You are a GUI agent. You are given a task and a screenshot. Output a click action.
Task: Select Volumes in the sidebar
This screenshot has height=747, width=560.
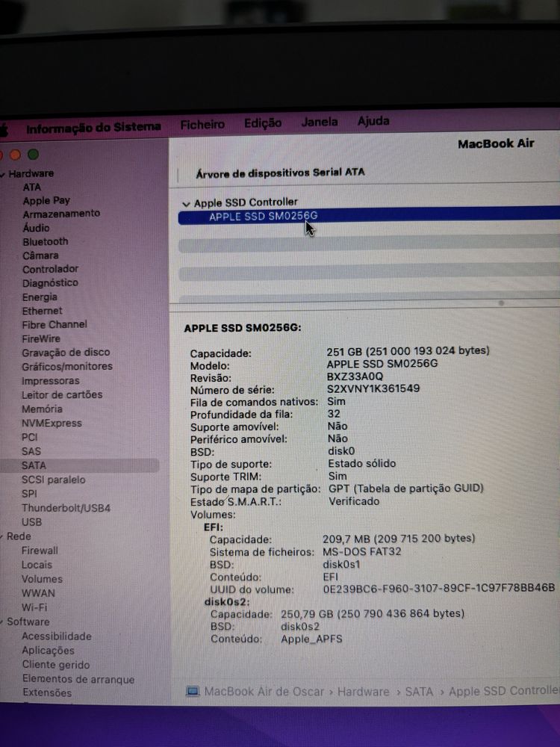tap(42, 580)
